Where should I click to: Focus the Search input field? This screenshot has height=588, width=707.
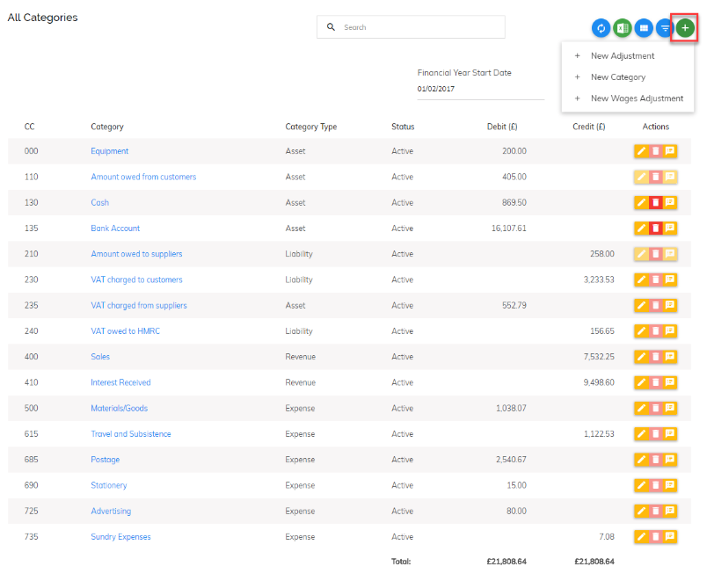[x=411, y=27]
